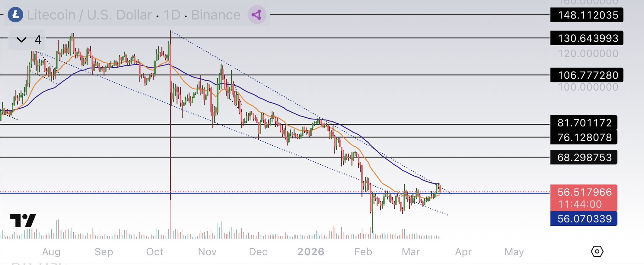Image resolution: width=644 pixels, height=265 pixels.
Task: Click the 76.128078 price axis label
Action: (x=584, y=137)
